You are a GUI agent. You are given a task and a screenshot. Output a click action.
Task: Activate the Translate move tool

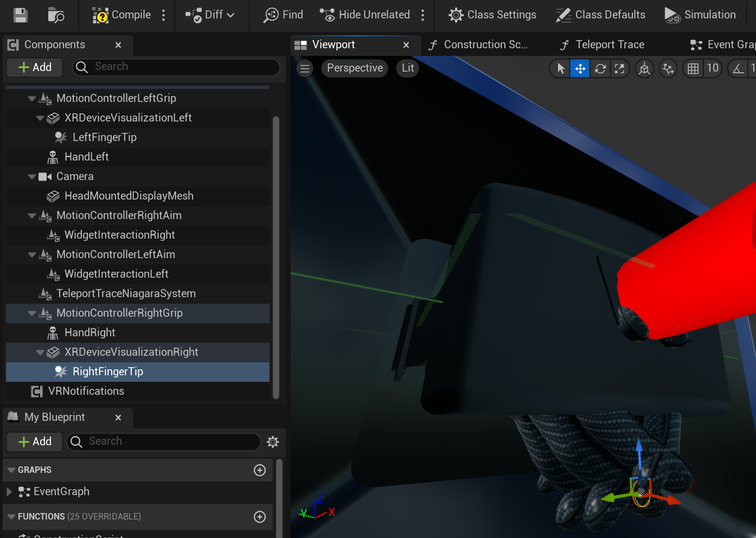580,69
